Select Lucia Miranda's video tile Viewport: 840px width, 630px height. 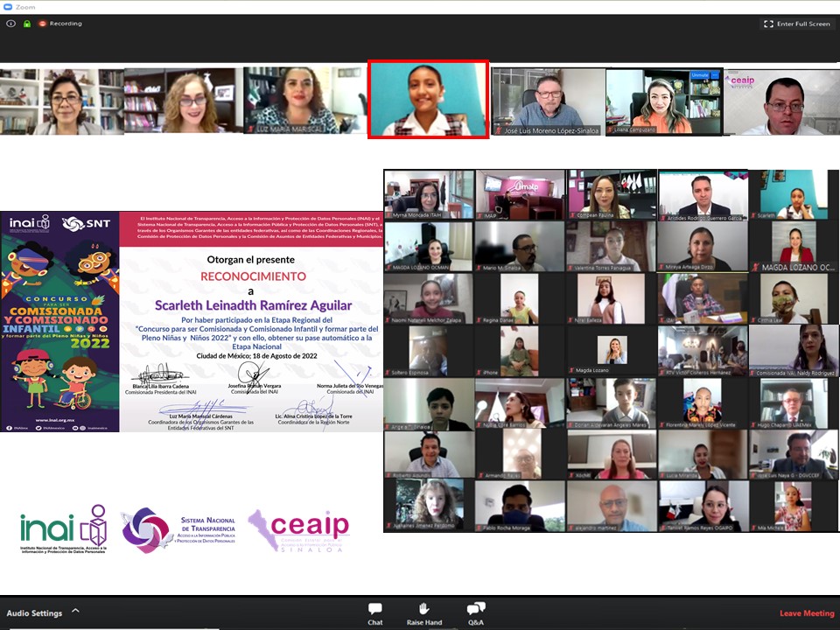pos(703,455)
